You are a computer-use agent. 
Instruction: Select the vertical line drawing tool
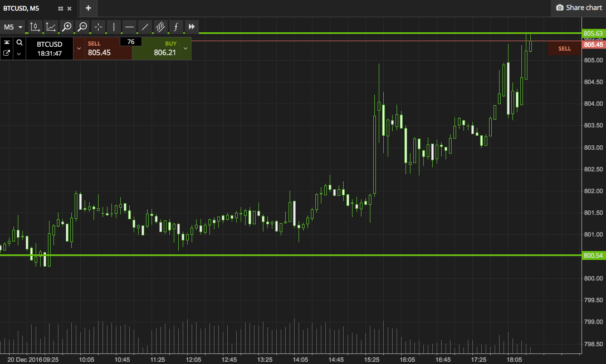pos(114,27)
